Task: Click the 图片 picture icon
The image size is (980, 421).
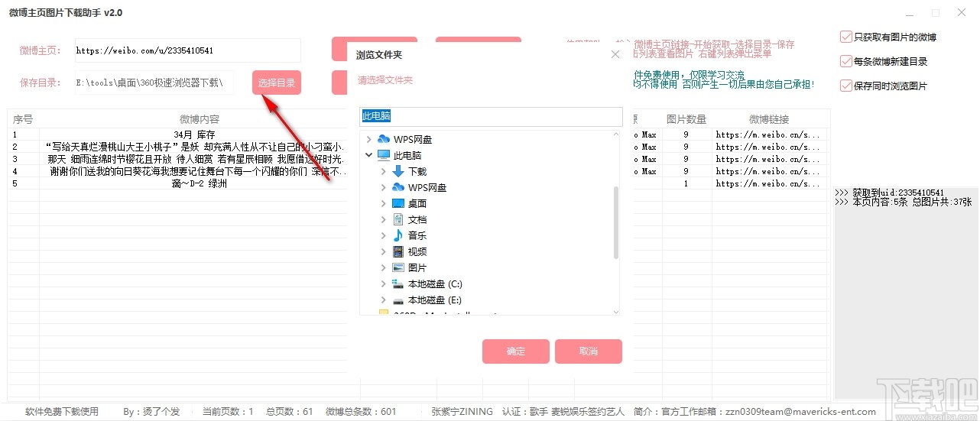Action: pos(398,267)
